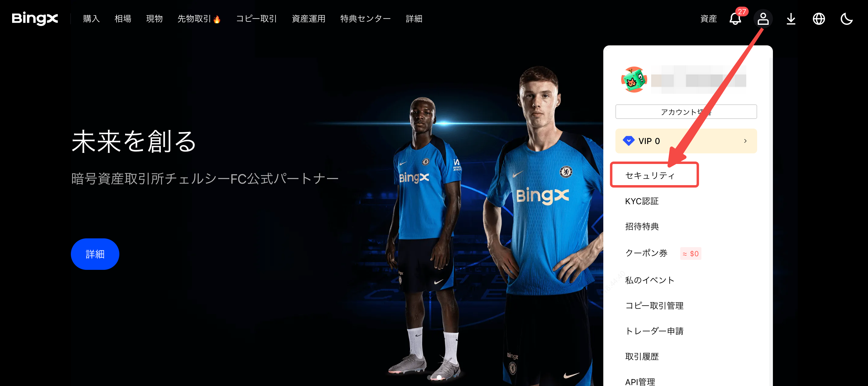This screenshot has width=868, height=386.
Task: Open the notifications bell icon
Action: [735, 18]
